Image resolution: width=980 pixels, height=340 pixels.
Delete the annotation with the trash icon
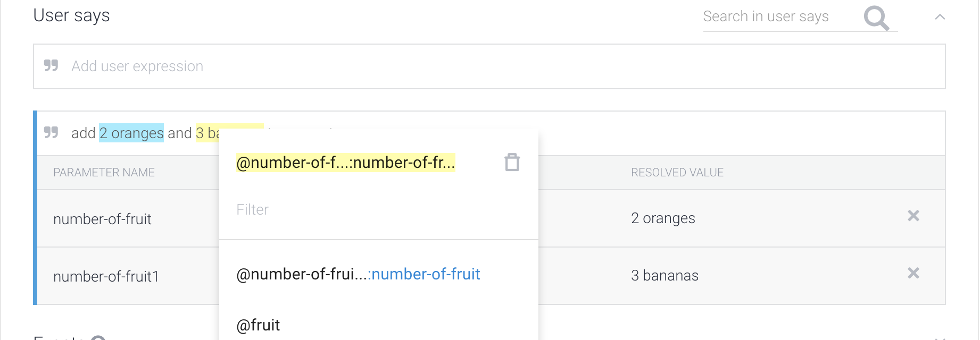click(512, 162)
